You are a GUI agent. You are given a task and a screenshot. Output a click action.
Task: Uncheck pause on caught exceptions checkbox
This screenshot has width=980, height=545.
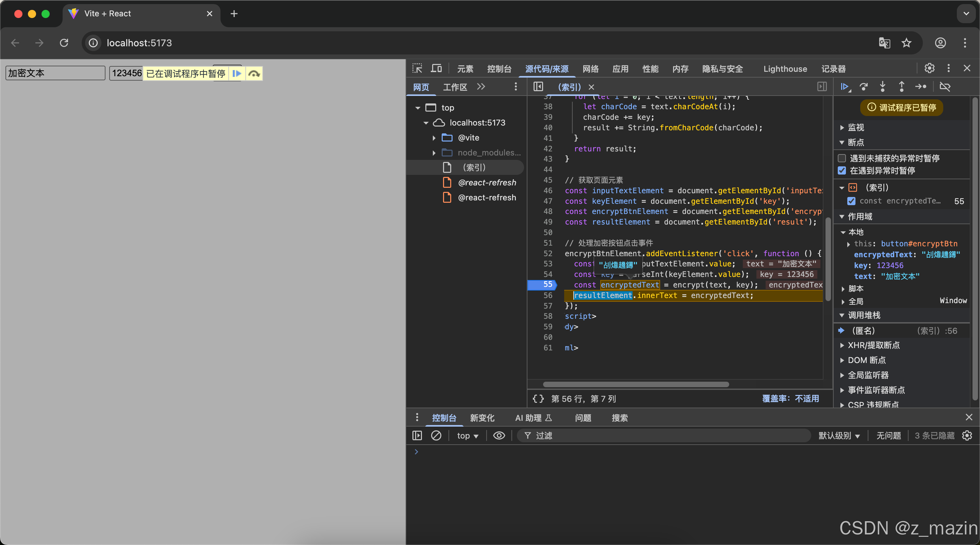(x=842, y=170)
